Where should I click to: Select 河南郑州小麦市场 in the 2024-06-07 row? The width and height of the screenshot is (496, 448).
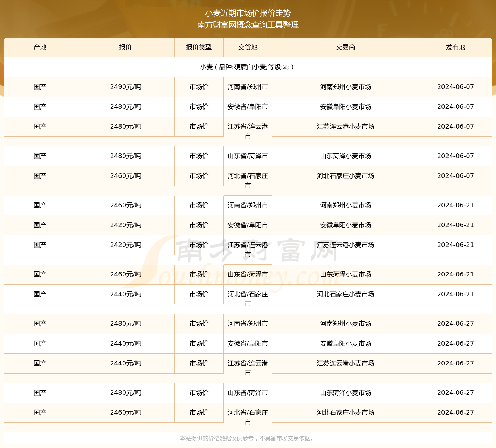coord(345,87)
